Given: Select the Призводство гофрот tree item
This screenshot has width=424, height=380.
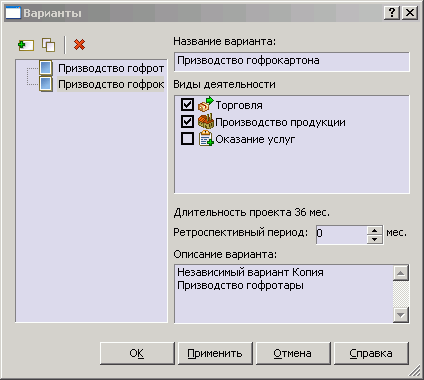Looking at the screenshot, I should 111,68.
